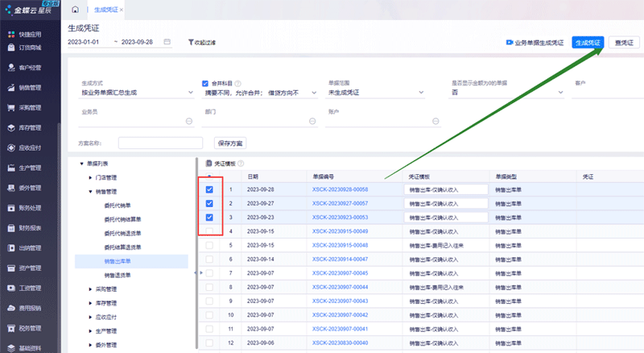Screen dimensions: 644x353
Task: Open 生产管理 module in the dark sidebar
Action: [x=25, y=168]
